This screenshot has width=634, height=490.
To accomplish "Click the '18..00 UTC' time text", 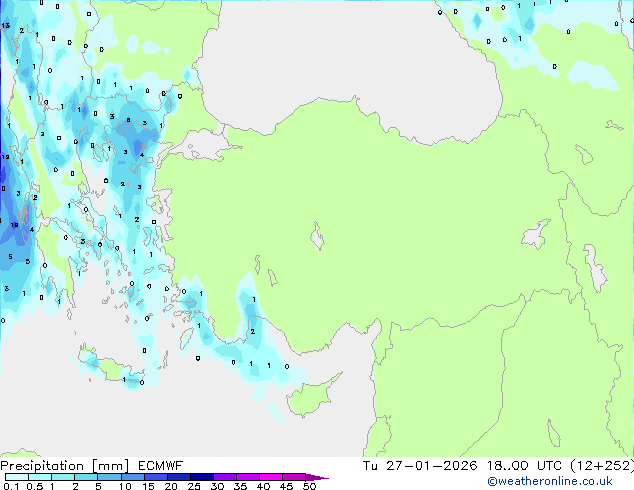I will (524, 466).
